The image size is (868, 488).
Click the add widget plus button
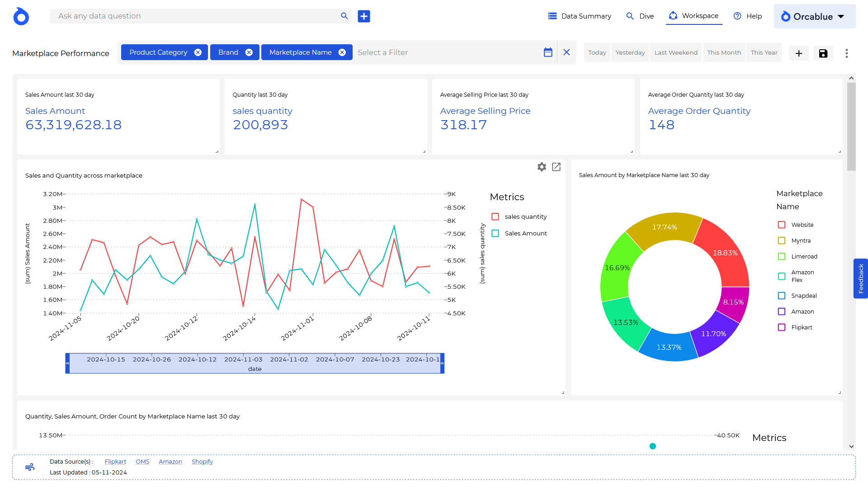(x=799, y=53)
